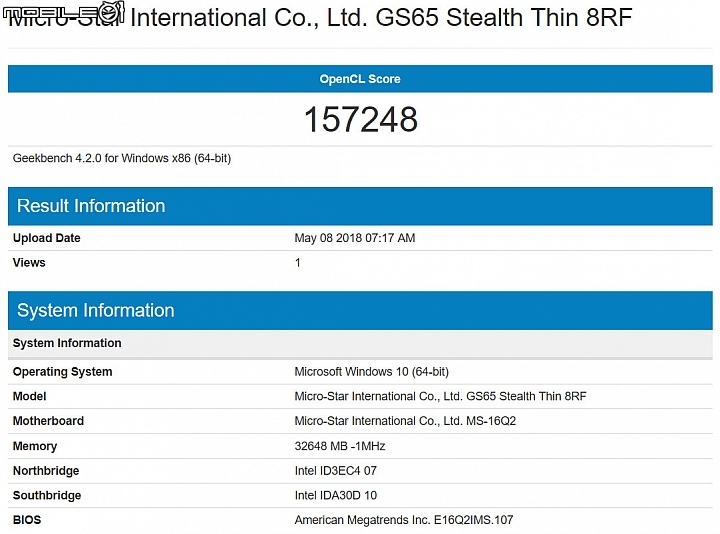Select Microsoft Windows 10 (64-bit) value
This screenshot has width=720, height=534.
point(371,372)
